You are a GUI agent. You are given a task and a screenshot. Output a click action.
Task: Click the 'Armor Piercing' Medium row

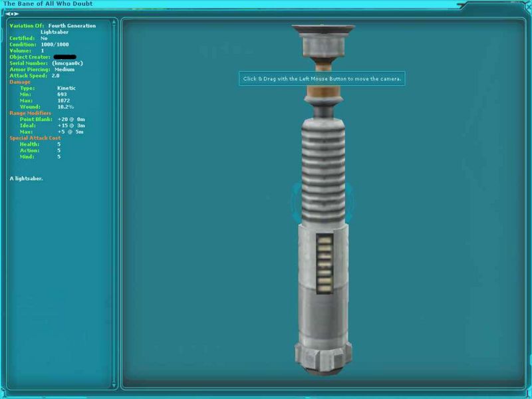(41, 69)
